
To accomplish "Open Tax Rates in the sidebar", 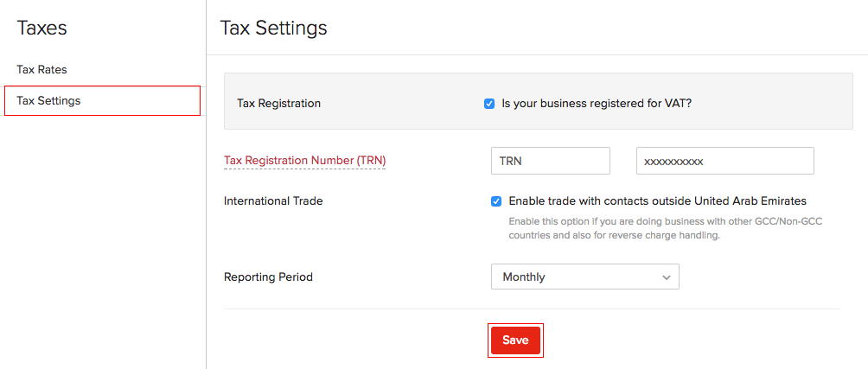I will [x=41, y=69].
